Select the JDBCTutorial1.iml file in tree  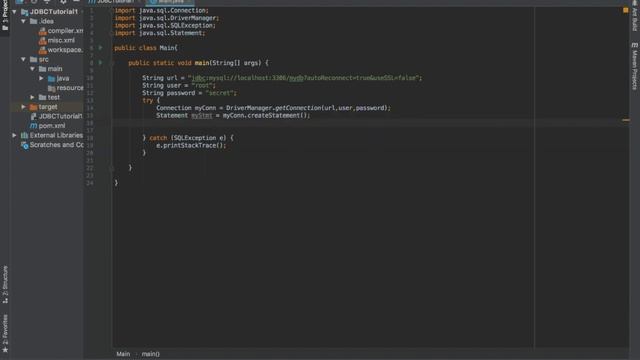point(61,116)
